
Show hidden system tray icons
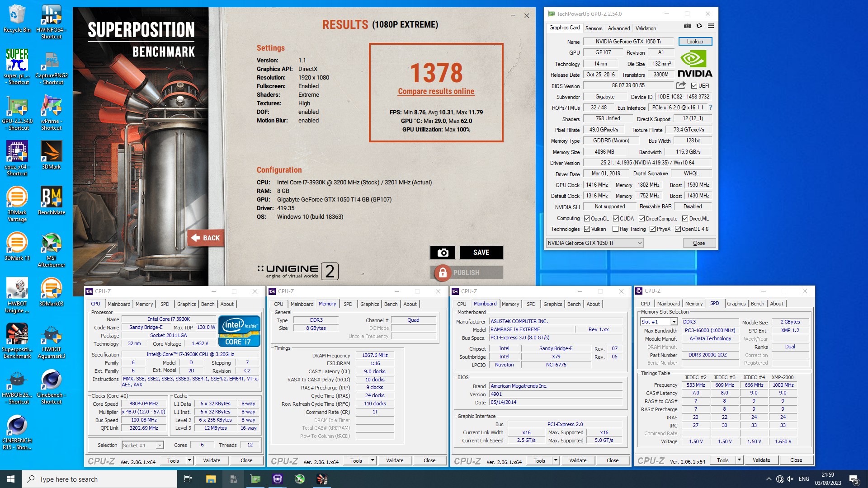769,479
